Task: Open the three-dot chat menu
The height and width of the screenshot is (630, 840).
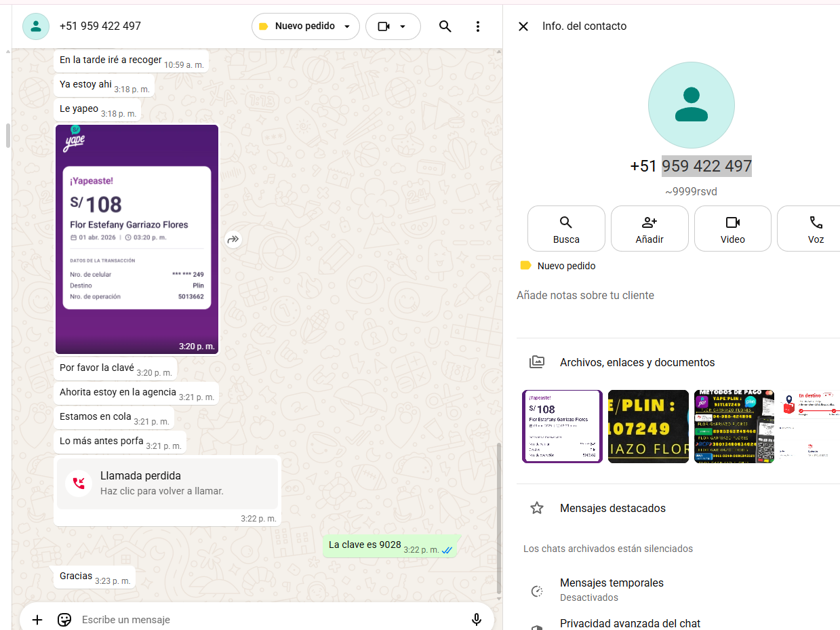Action: (478, 26)
